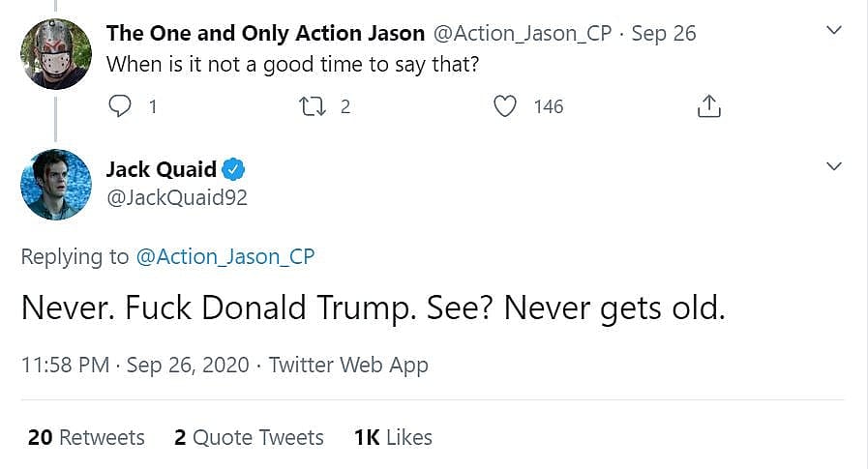868x469 pixels.
Task: Click the @JackQuaid92 handle
Action: (177, 198)
